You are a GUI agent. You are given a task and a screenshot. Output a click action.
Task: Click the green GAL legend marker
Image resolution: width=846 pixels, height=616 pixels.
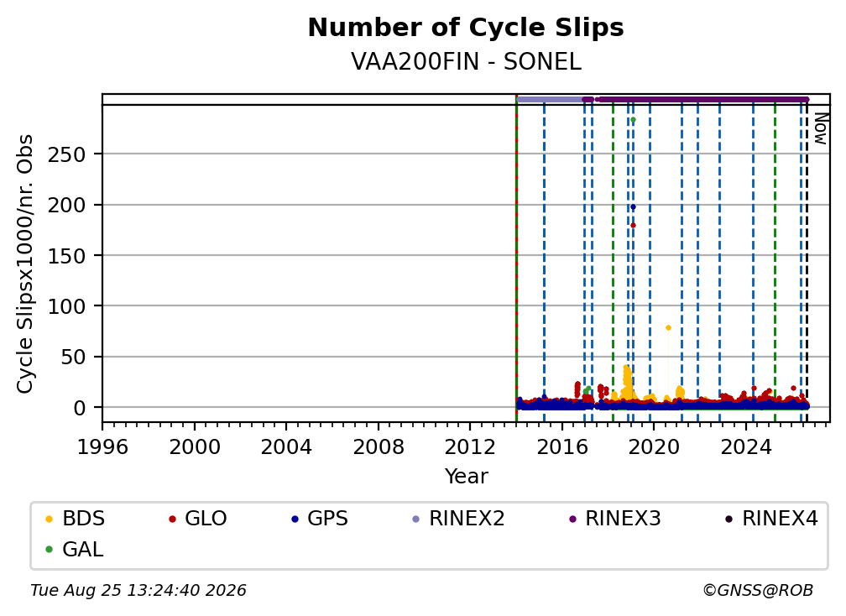click(49, 550)
